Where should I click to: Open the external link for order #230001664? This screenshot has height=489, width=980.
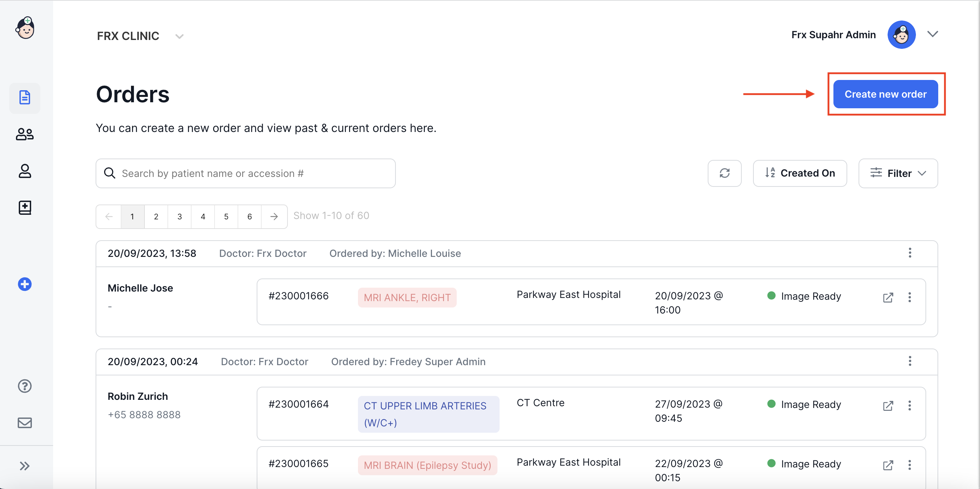click(888, 405)
